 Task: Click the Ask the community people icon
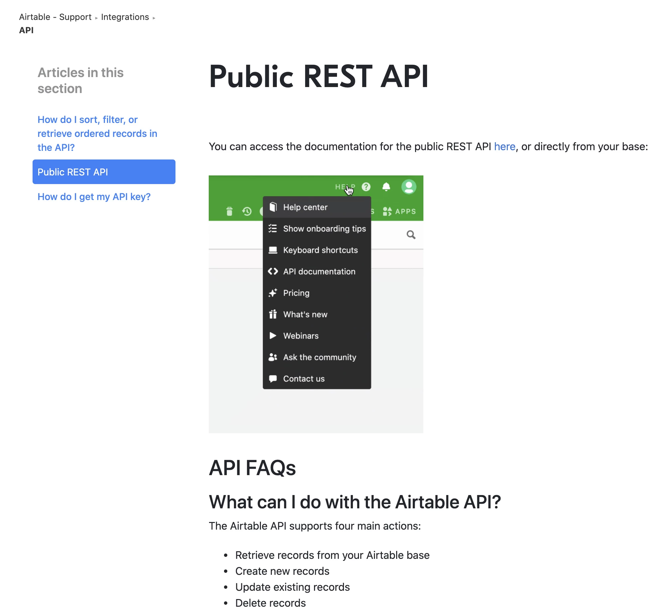coord(273,357)
